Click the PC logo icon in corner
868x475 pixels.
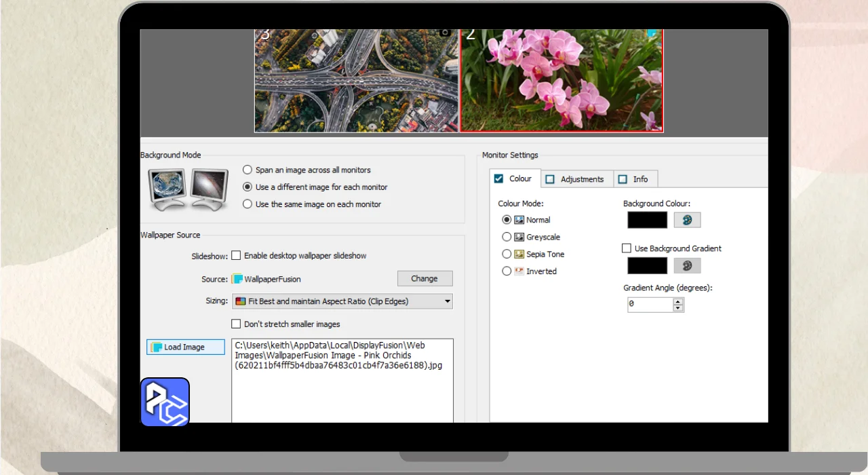(x=165, y=402)
